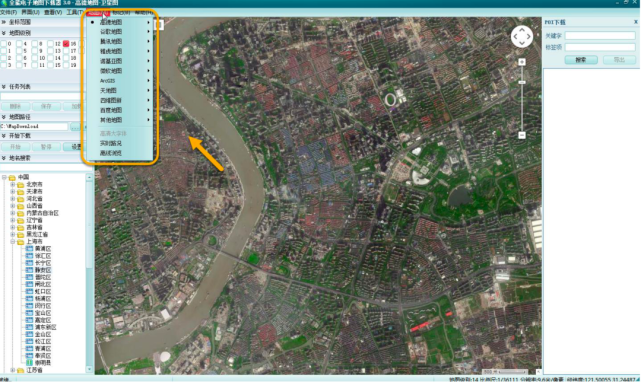641x382 pixels.
Task: Click the C:\MapDownload path field
Action: [x=34, y=126]
